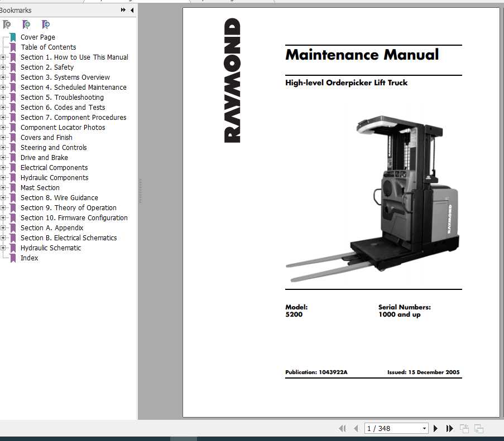Click the add new bookmark icon

pos(26,25)
